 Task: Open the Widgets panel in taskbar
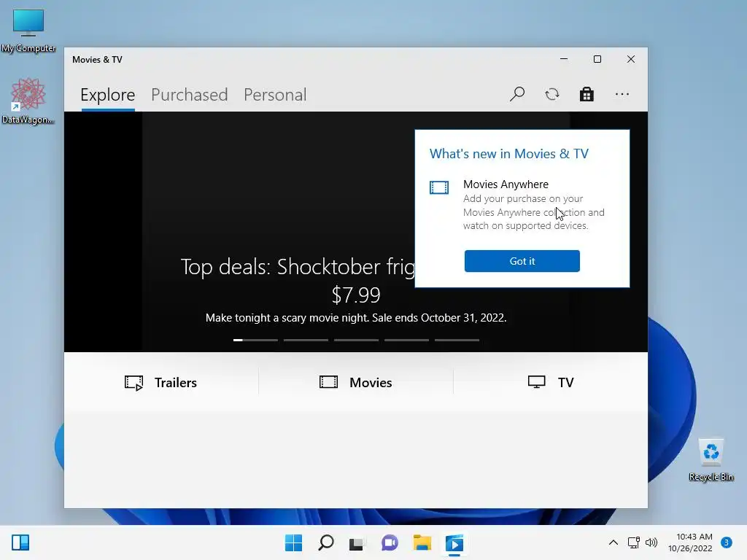click(20, 542)
